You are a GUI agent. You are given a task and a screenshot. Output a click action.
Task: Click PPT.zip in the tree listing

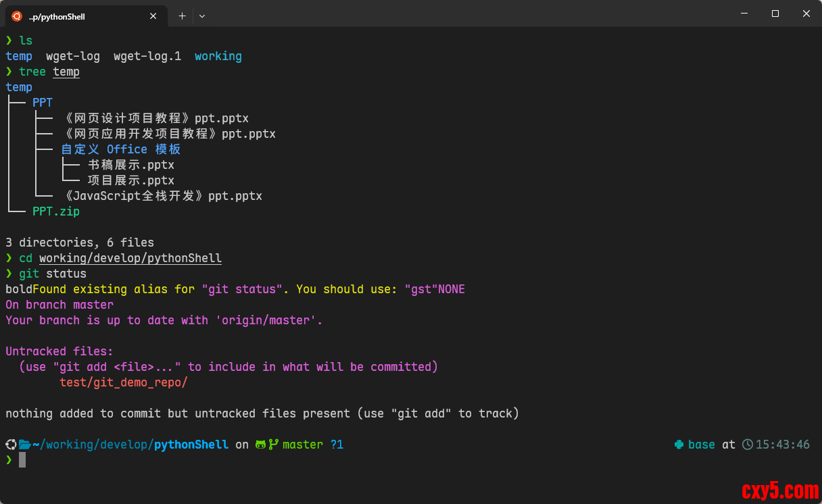point(55,211)
